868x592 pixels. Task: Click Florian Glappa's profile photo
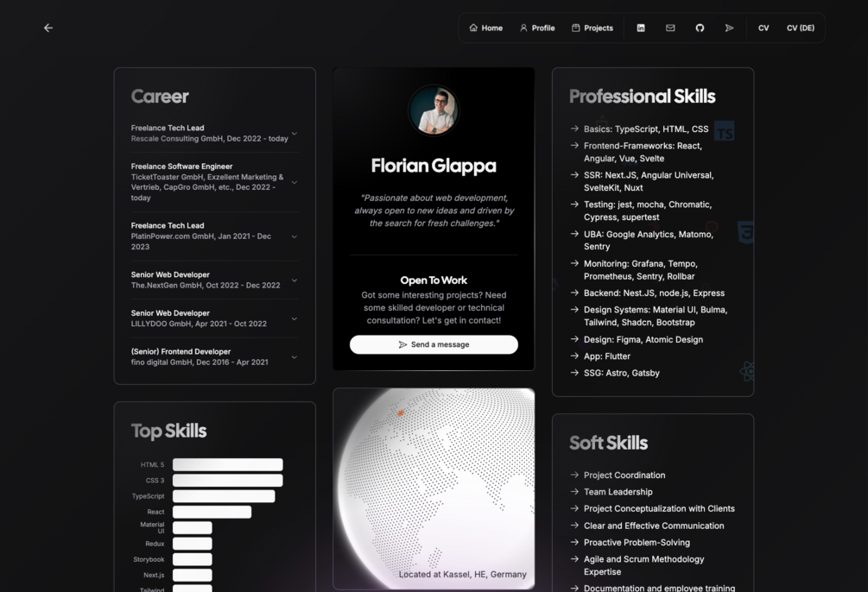(x=434, y=110)
